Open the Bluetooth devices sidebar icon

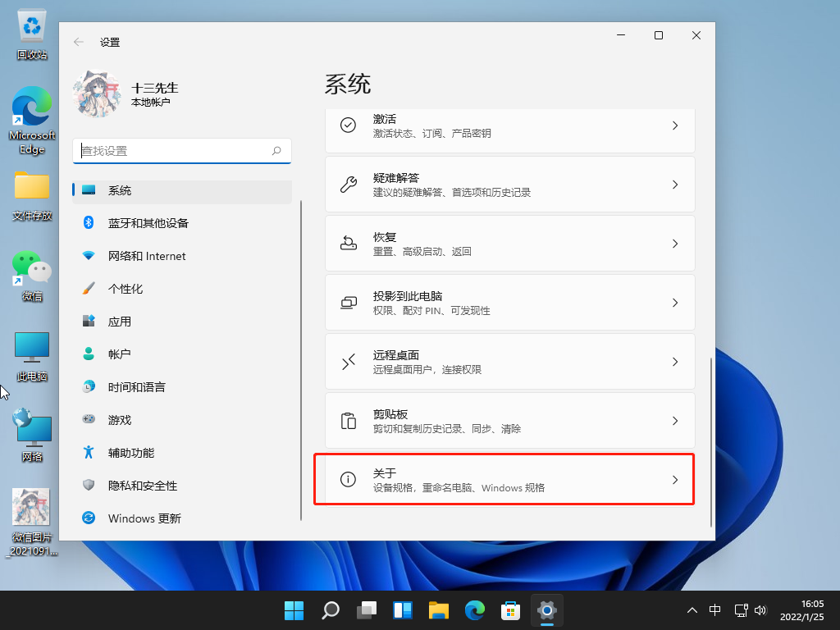[89, 222]
